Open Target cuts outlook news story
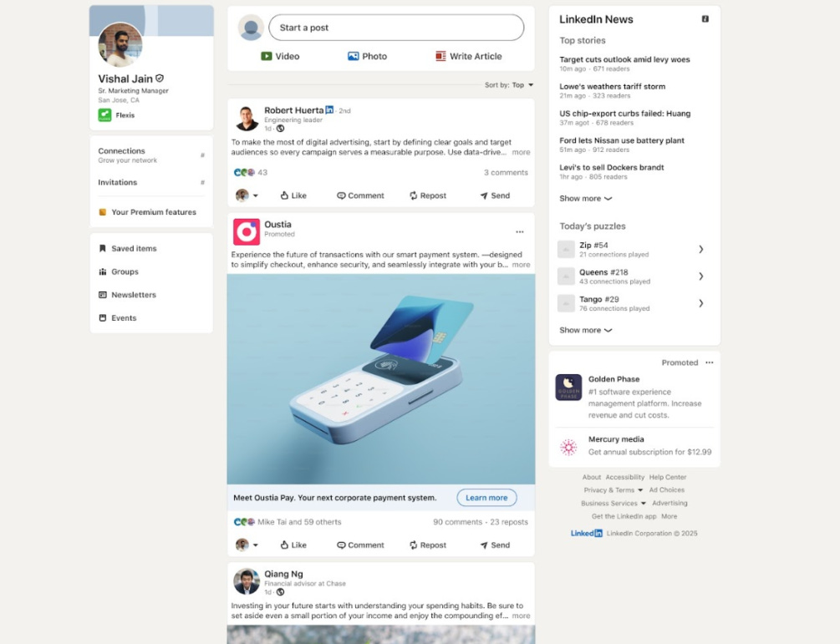Screen dimensions: 840x644 tap(624, 59)
